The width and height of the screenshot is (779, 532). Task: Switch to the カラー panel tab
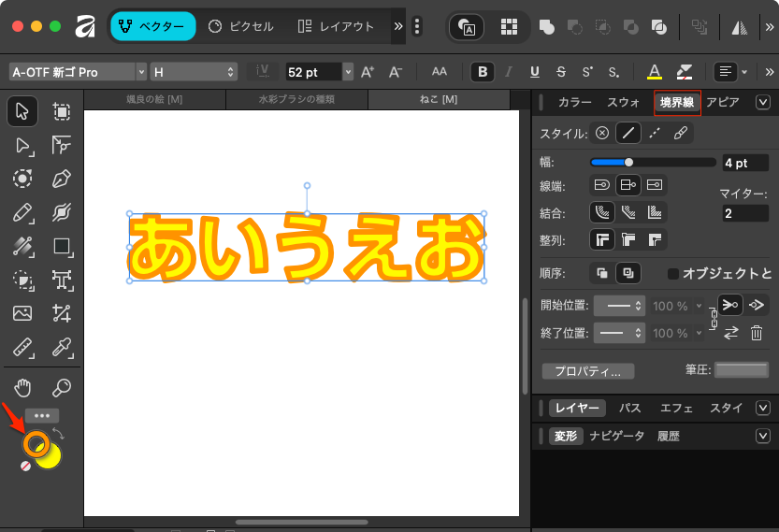[574, 103]
